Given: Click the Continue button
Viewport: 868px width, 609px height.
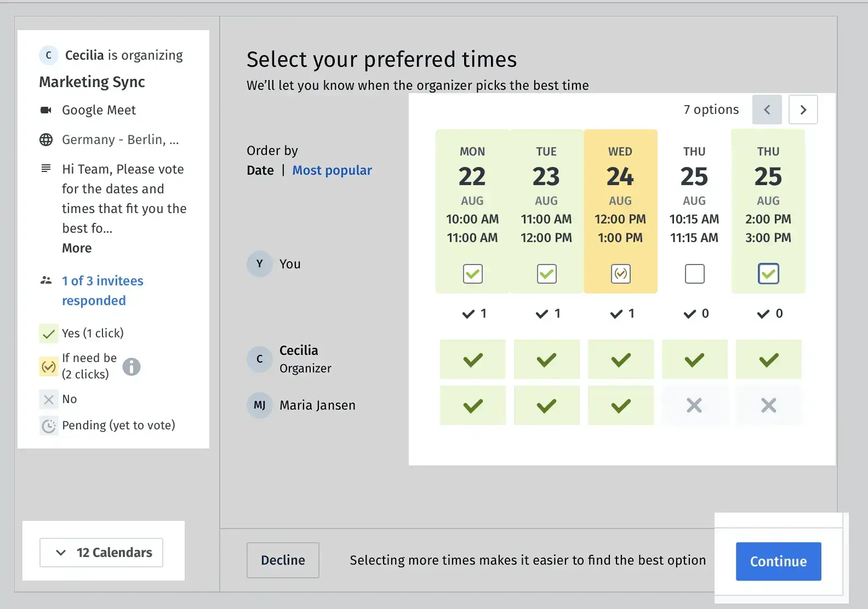Looking at the screenshot, I should (x=779, y=561).
